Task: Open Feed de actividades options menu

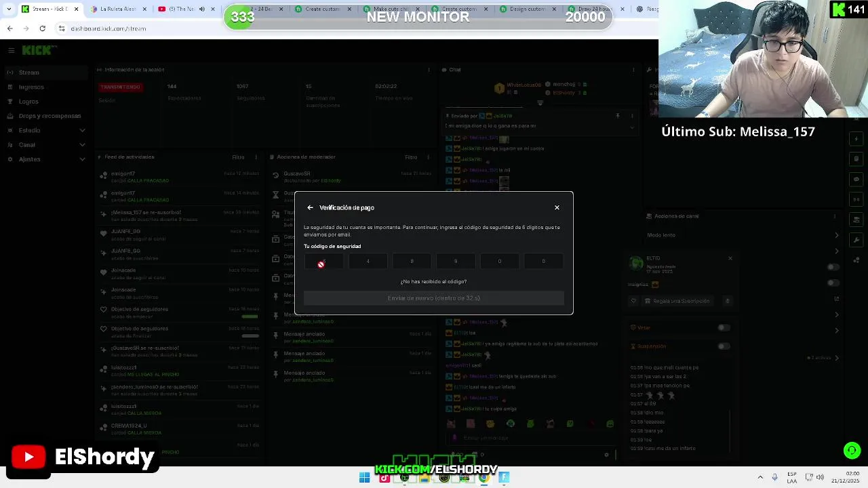Action: click(256, 157)
